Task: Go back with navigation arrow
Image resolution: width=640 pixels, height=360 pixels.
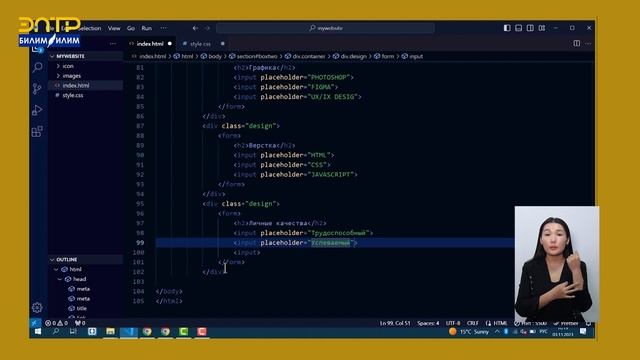Action: [x=195, y=28]
